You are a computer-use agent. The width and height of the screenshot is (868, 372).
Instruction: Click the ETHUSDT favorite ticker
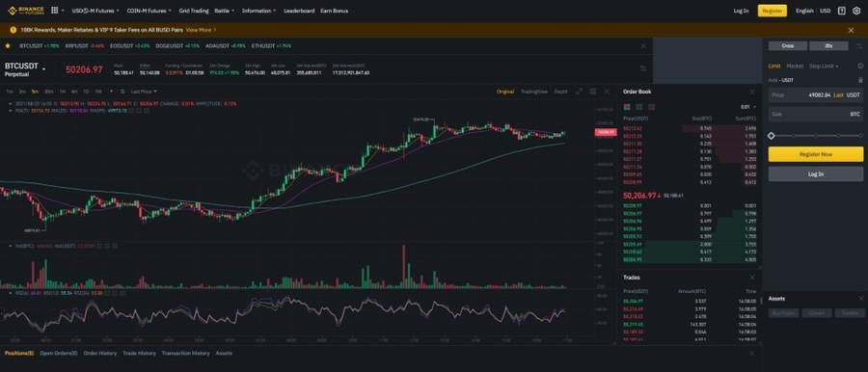[271, 46]
